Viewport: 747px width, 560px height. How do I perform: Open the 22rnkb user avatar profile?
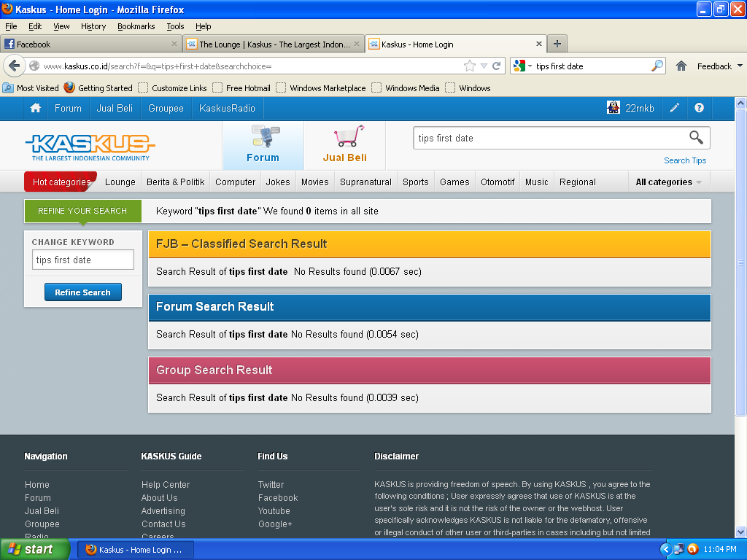click(613, 108)
